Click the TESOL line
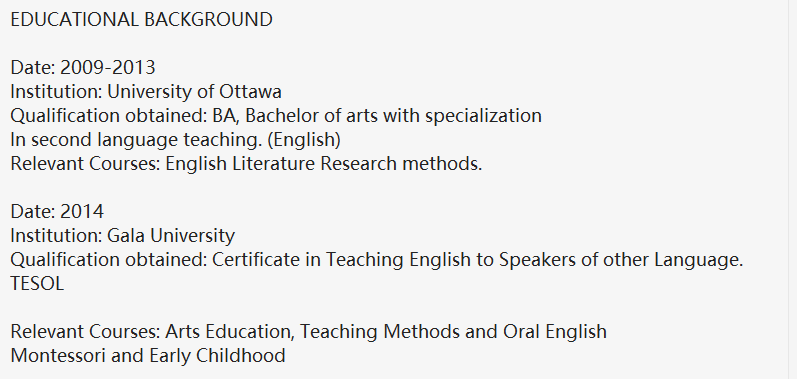The height and width of the screenshot is (379, 797). tap(37, 284)
